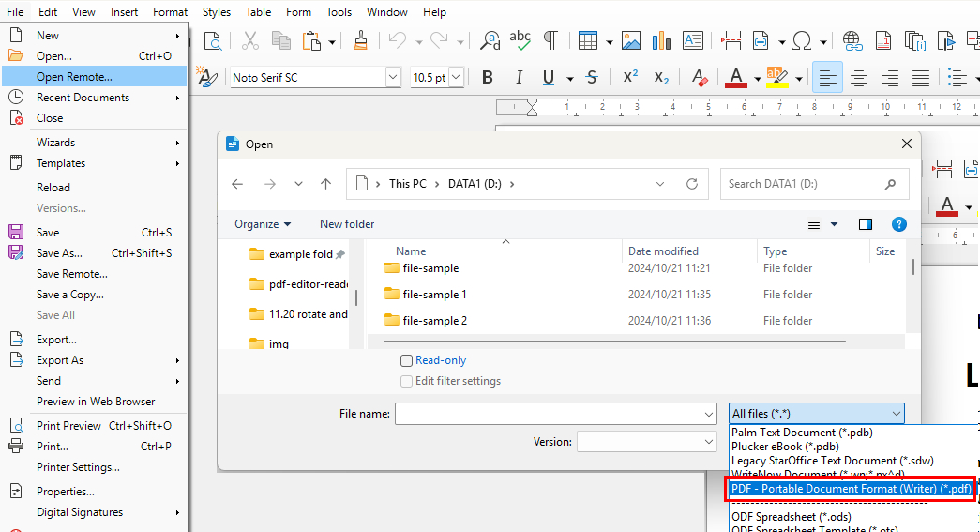Open Recent Documents submenu

point(95,98)
